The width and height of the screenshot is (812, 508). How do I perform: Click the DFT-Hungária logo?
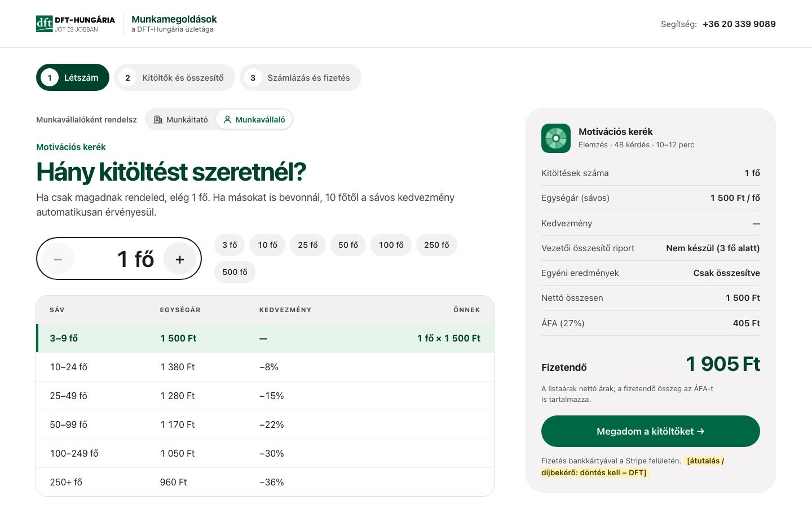click(x=76, y=24)
